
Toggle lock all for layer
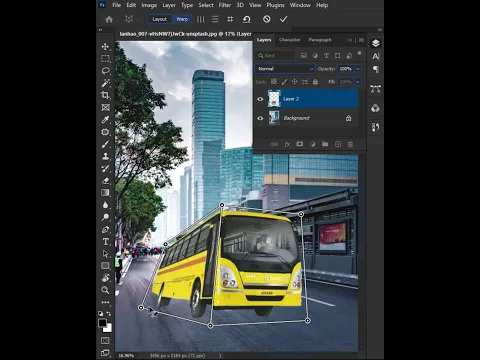click(x=315, y=81)
